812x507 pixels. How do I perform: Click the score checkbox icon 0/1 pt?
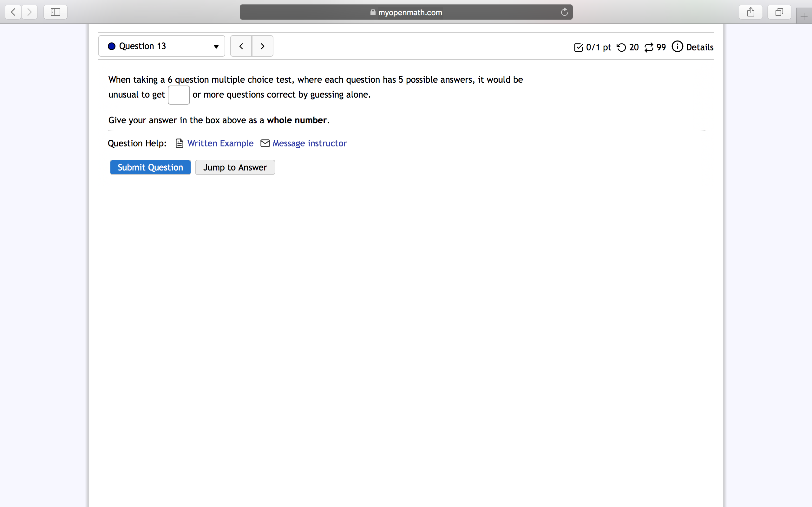579,47
